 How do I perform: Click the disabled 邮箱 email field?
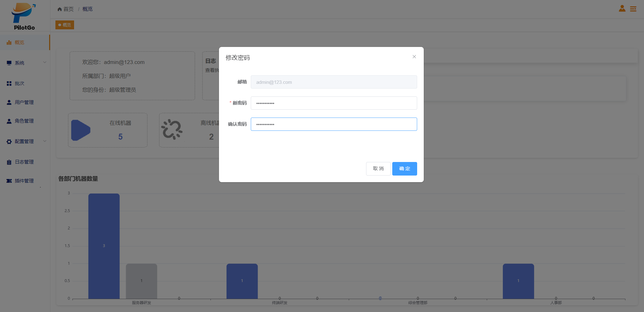(334, 82)
